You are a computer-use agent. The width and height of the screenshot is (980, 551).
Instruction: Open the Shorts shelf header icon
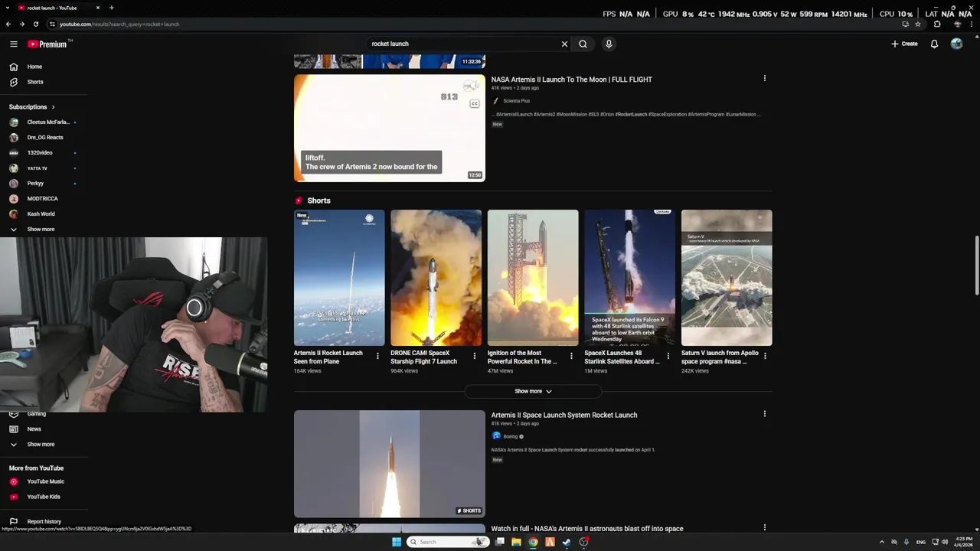tap(299, 201)
